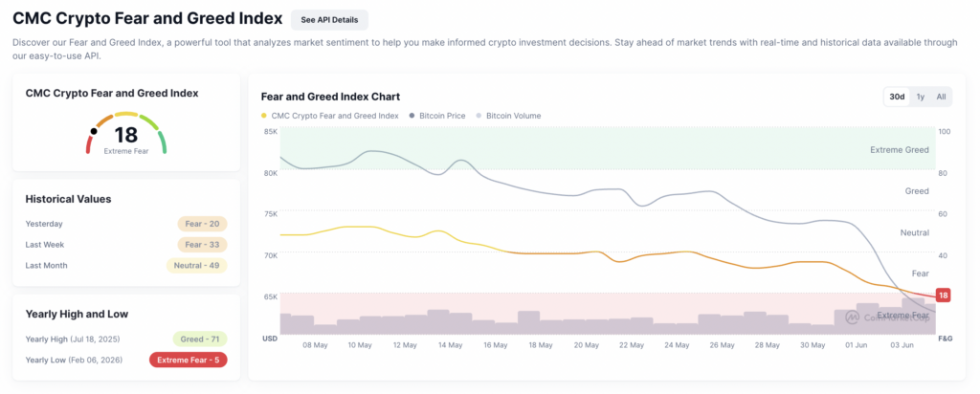Click the See API Details button
980x394 pixels.
(x=329, y=20)
